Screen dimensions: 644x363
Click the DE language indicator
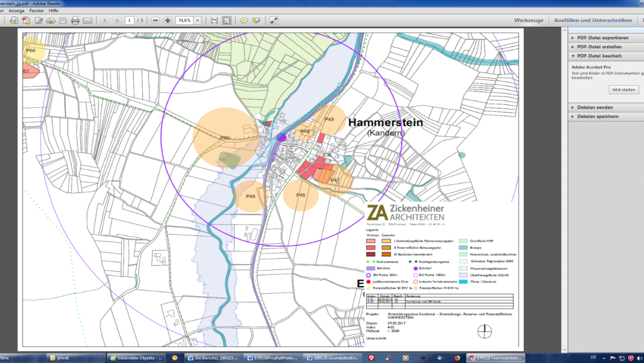pyautogui.click(x=593, y=358)
